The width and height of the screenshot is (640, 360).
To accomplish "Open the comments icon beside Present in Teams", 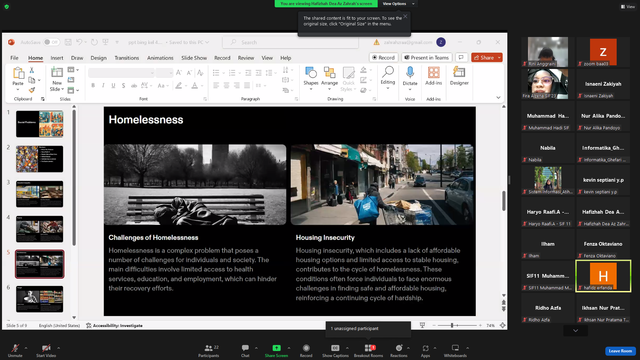I will coord(461,58).
